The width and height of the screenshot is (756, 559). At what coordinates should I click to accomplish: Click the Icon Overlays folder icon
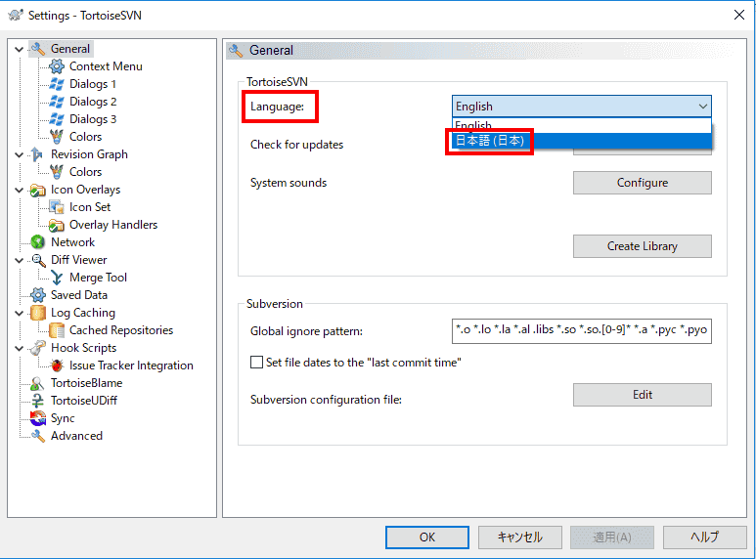tap(37, 190)
